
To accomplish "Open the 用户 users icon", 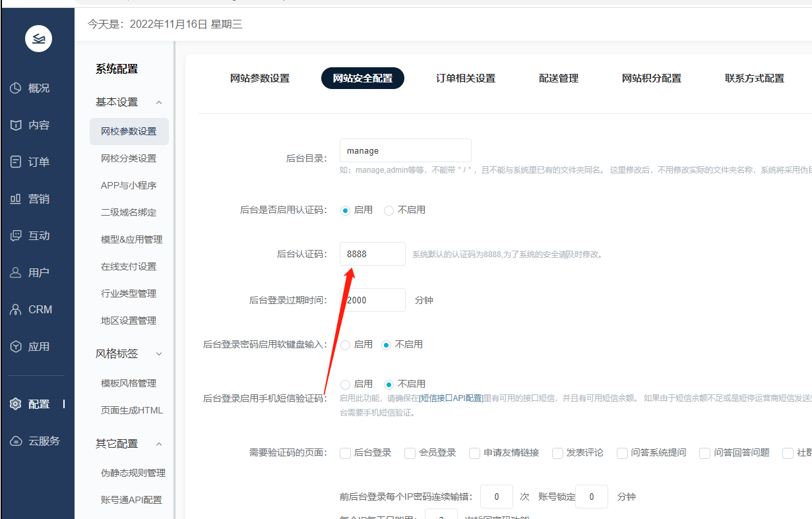I will (16, 273).
